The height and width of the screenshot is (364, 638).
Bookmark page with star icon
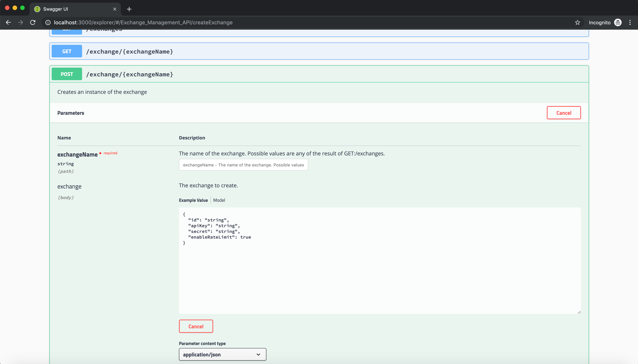coord(577,22)
